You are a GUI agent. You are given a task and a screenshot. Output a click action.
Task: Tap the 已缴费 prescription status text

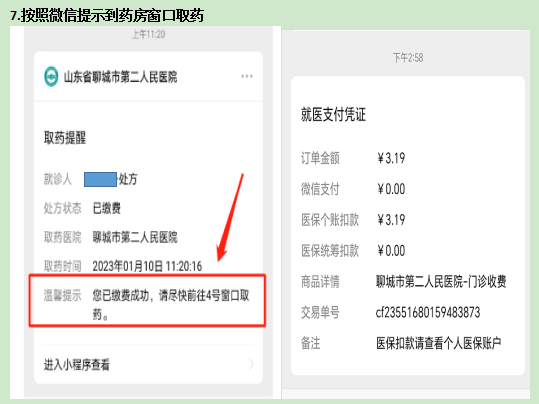tap(107, 208)
